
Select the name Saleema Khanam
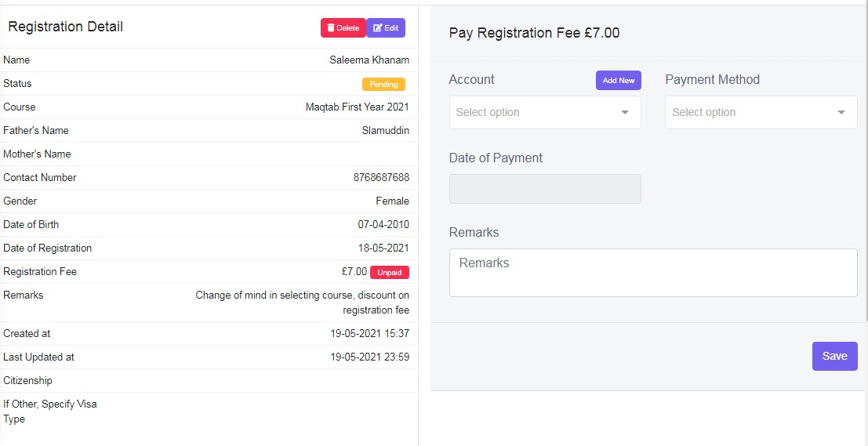[369, 60]
